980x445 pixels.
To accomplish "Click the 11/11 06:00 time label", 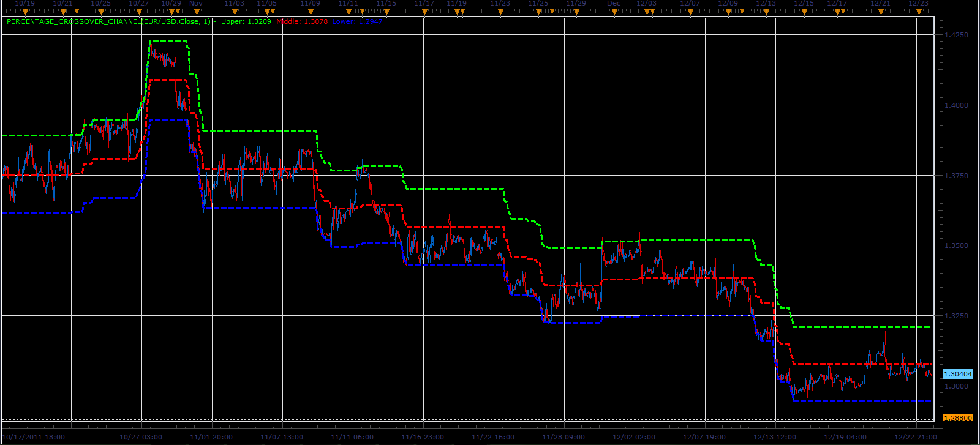I will click(352, 437).
